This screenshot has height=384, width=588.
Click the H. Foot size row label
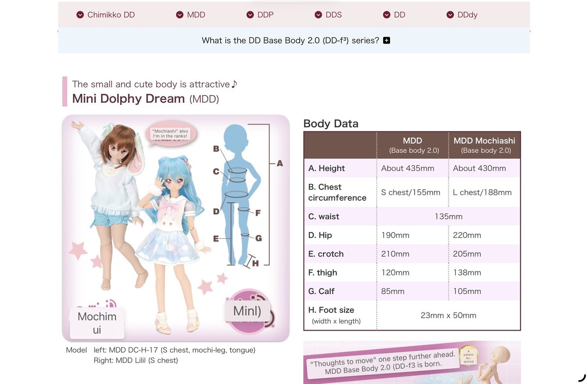335,315
